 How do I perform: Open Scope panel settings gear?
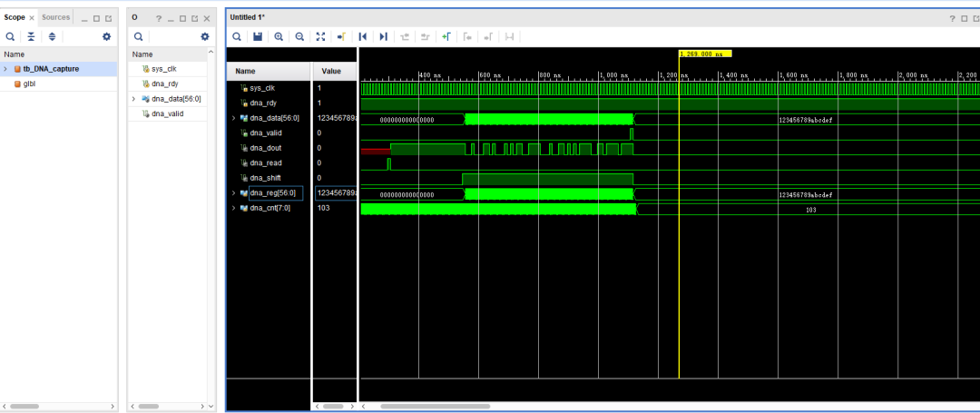pyautogui.click(x=106, y=36)
